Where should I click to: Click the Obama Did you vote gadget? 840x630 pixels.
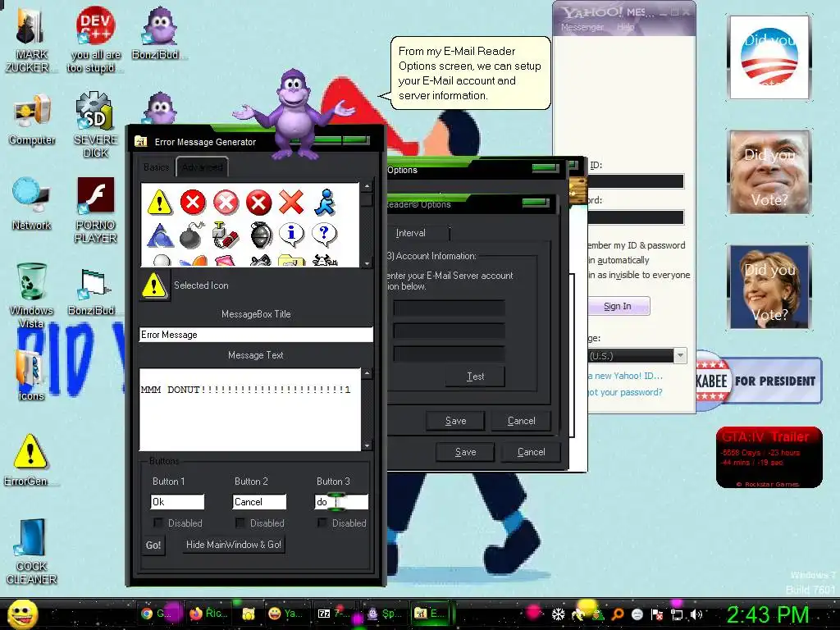point(769,57)
